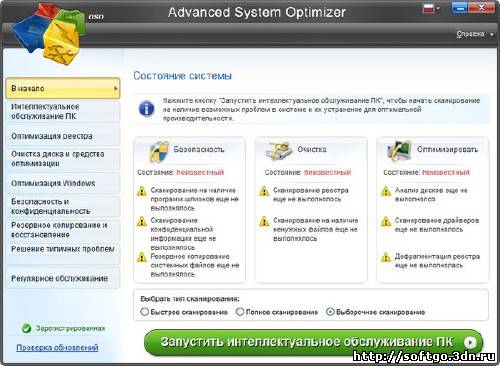500x366 pixels.
Task: Click the Безопасность shield icon
Action: (x=159, y=152)
